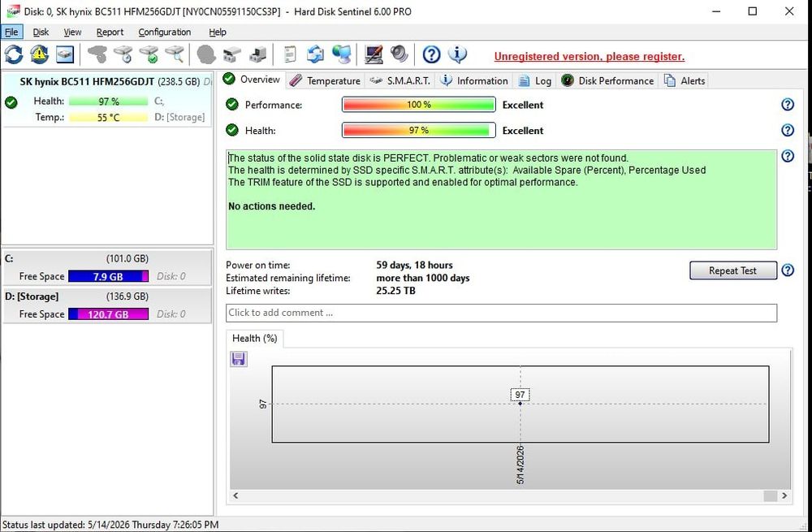Click the more than 1000 days value

[422, 278]
